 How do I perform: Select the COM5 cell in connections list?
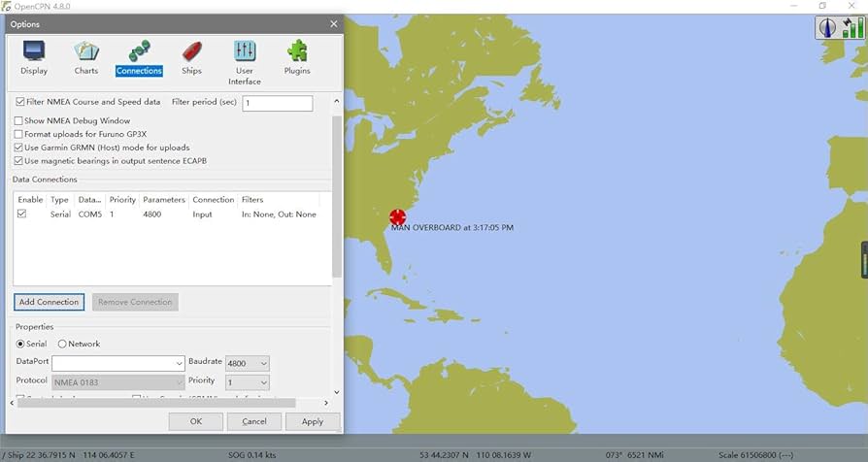tap(90, 214)
